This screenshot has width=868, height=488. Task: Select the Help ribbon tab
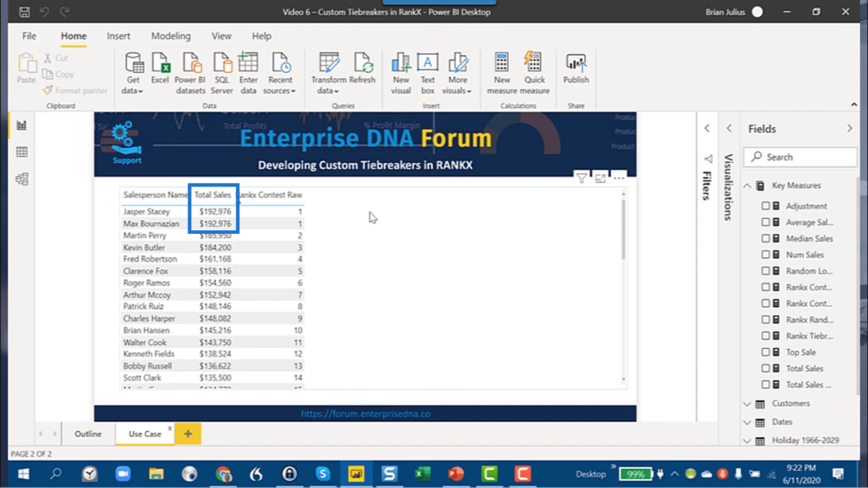[261, 36]
